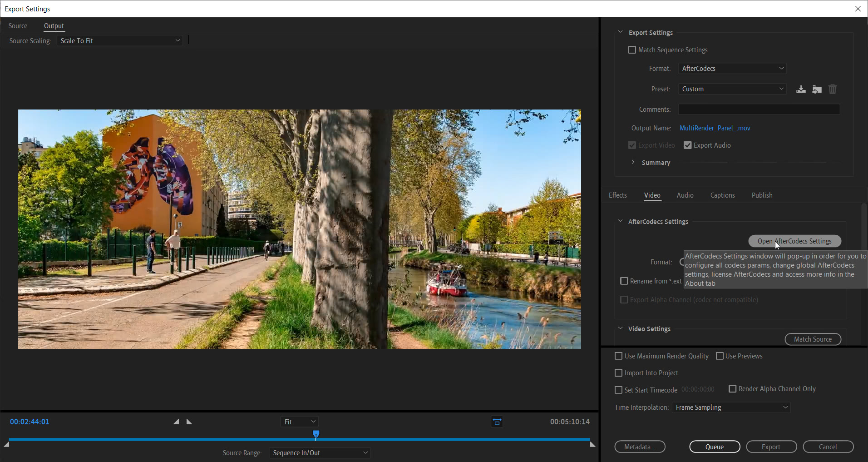The image size is (868, 462).
Task: Click the crop proportions icon near the end timecode
Action: pos(496,422)
